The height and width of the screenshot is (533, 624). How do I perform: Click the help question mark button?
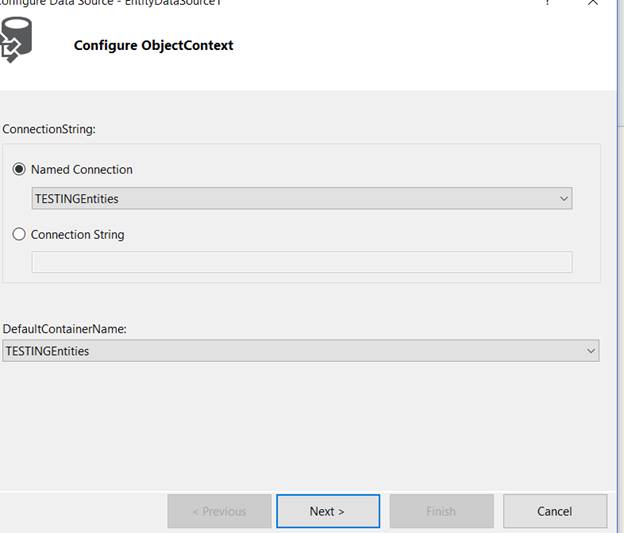tap(548, 3)
